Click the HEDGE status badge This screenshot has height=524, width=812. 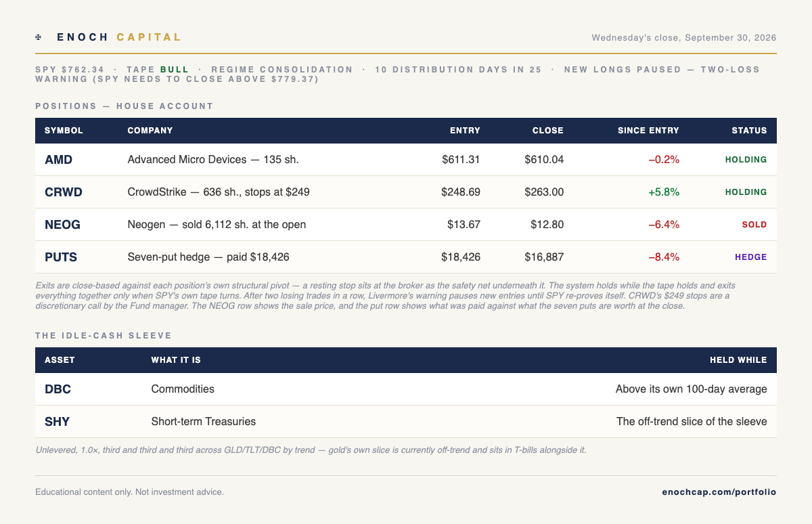point(751,257)
